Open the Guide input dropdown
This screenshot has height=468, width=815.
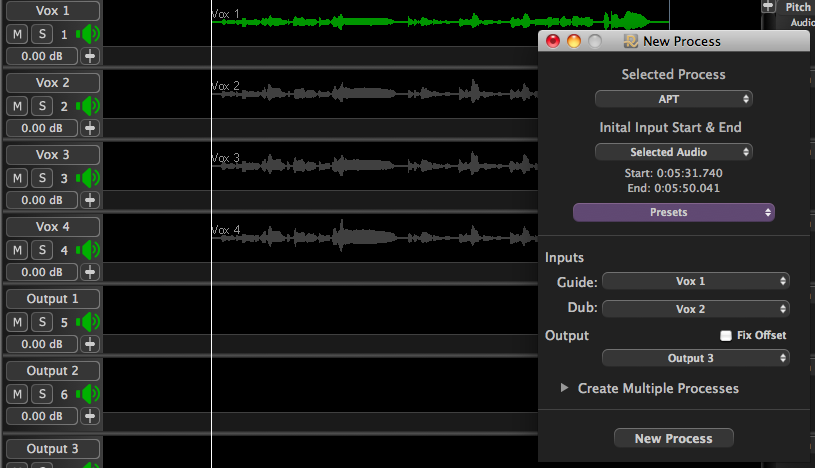click(x=695, y=282)
